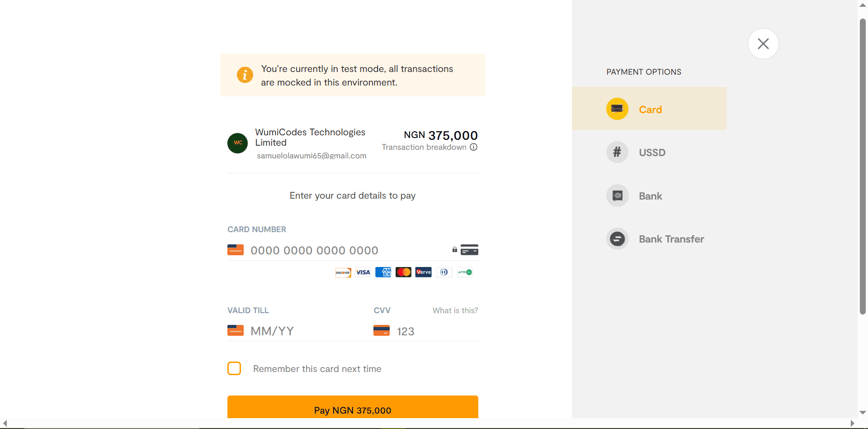Click the Mastercard brand icon
The image size is (868, 429).
click(x=403, y=272)
